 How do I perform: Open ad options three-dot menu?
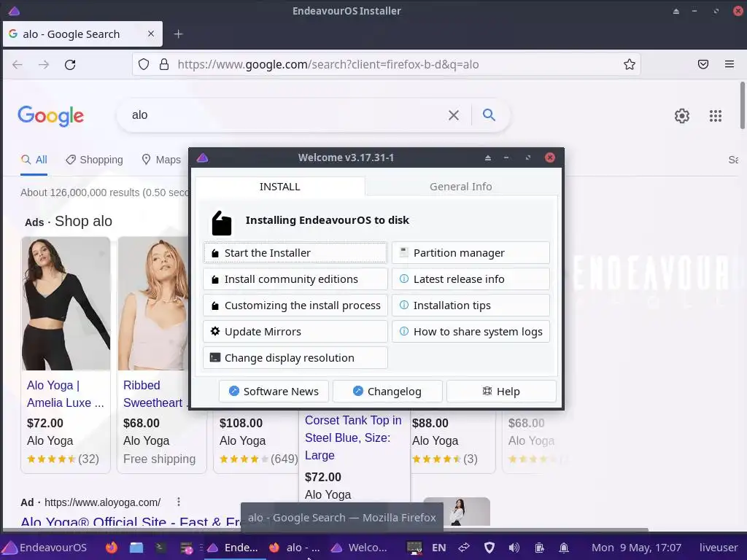(x=178, y=502)
